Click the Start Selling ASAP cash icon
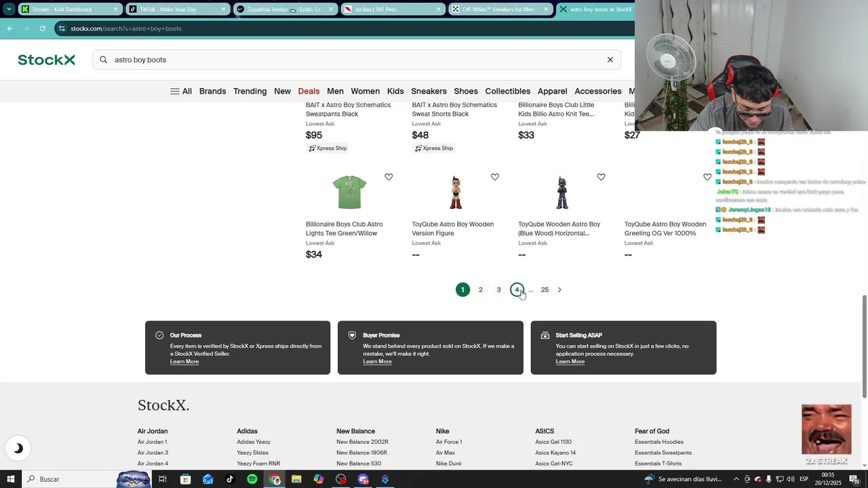 click(545, 335)
